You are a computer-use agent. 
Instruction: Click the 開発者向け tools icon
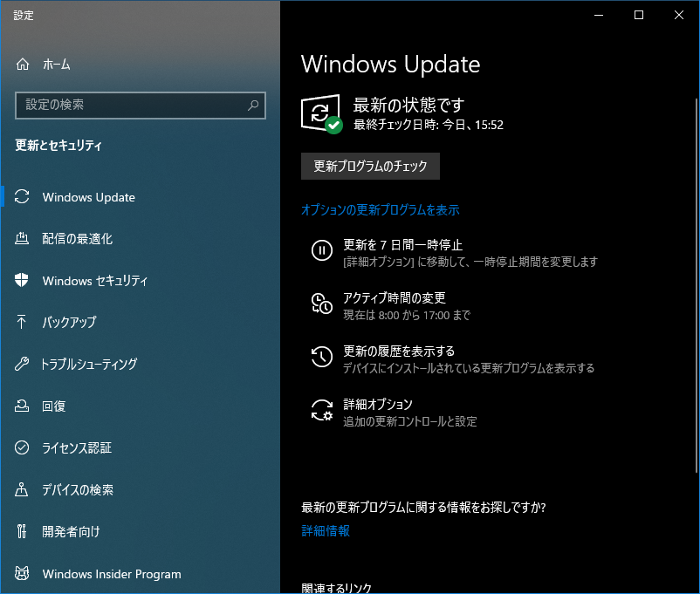click(x=22, y=531)
